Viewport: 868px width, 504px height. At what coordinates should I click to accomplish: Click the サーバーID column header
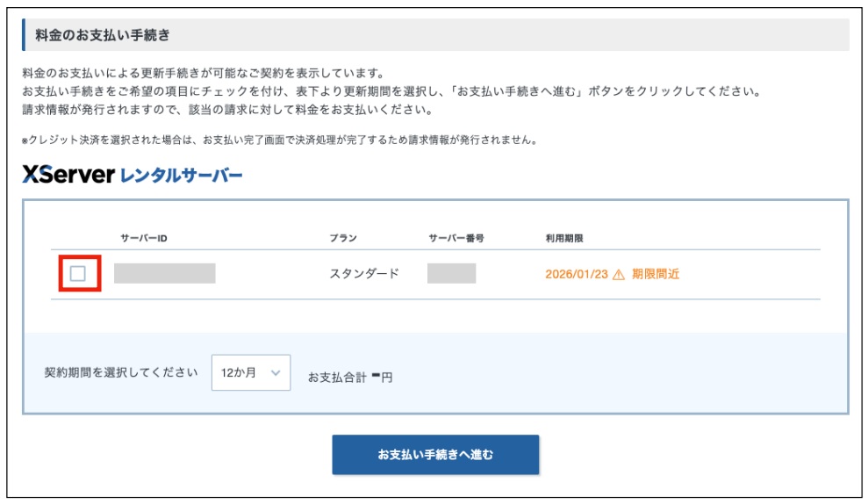click(144, 238)
